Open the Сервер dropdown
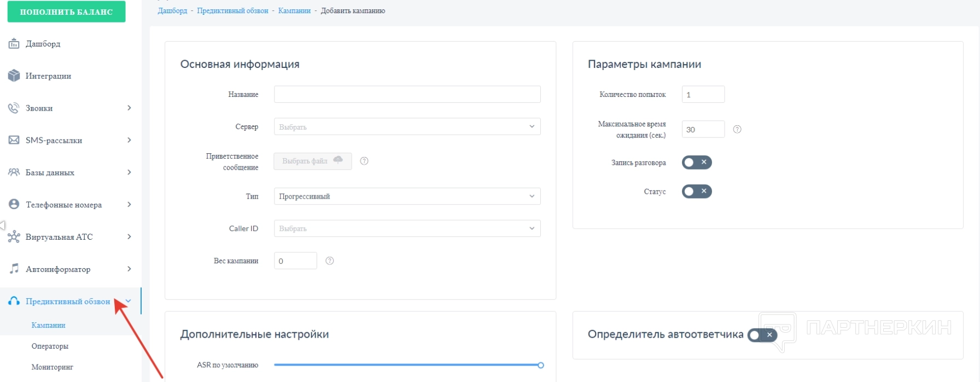 click(407, 127)
